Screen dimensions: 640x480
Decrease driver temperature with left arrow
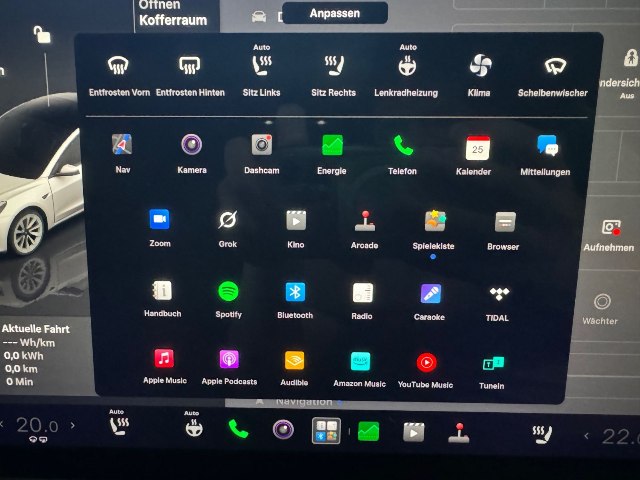coord(2,424)
